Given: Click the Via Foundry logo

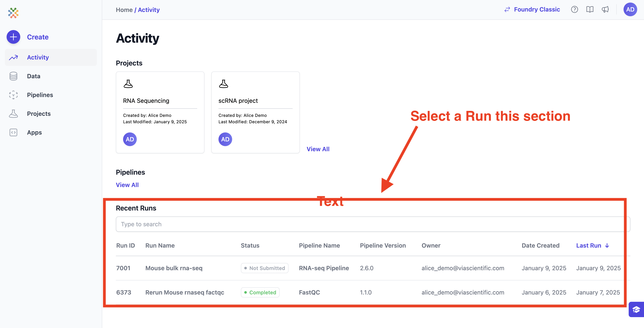Looking at the screenshot, I should tap(13, 13).
